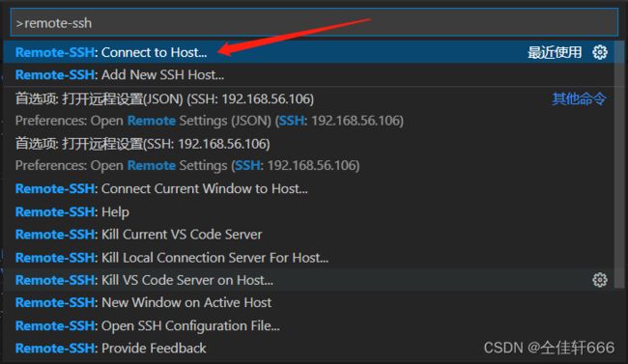Image resolution: width=628 pixels, height=364 pixels.
Task: Select Kill VS Code Server on Host
Action: coord(308,280)
